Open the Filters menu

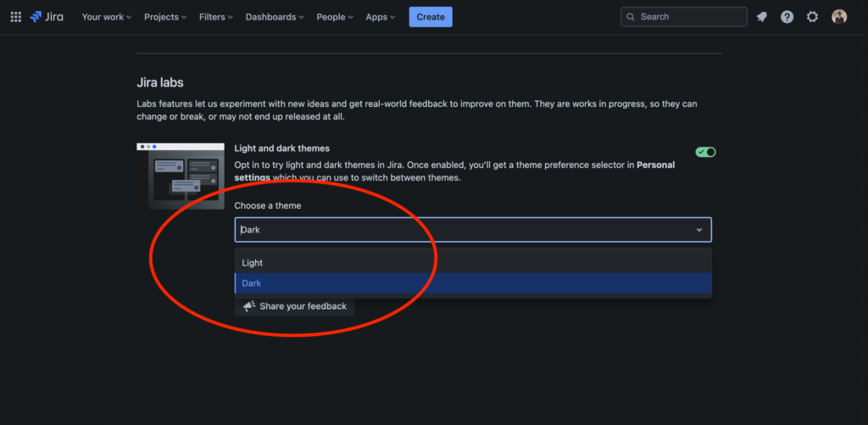click(216, 17)
